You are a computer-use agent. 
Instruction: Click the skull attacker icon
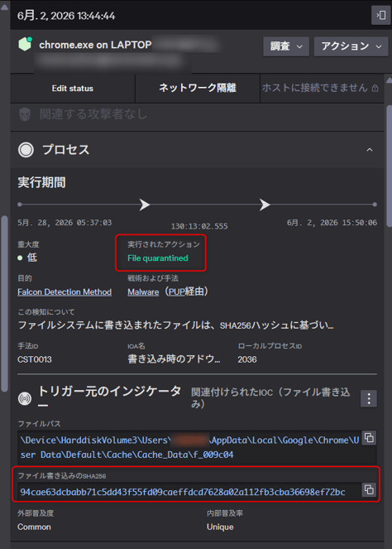(25, 114)
